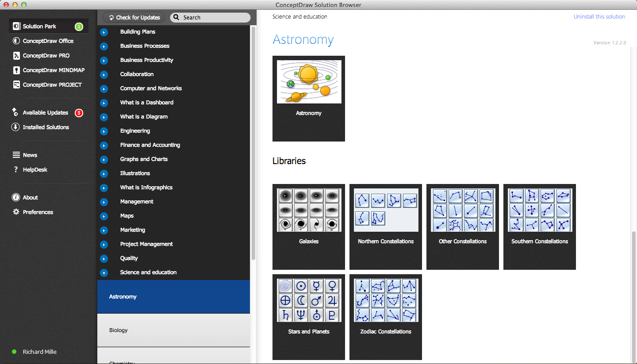Expand the Business Processes category arrow
Viewport: 637px width, 364px height.
click(x=104, y=46)
